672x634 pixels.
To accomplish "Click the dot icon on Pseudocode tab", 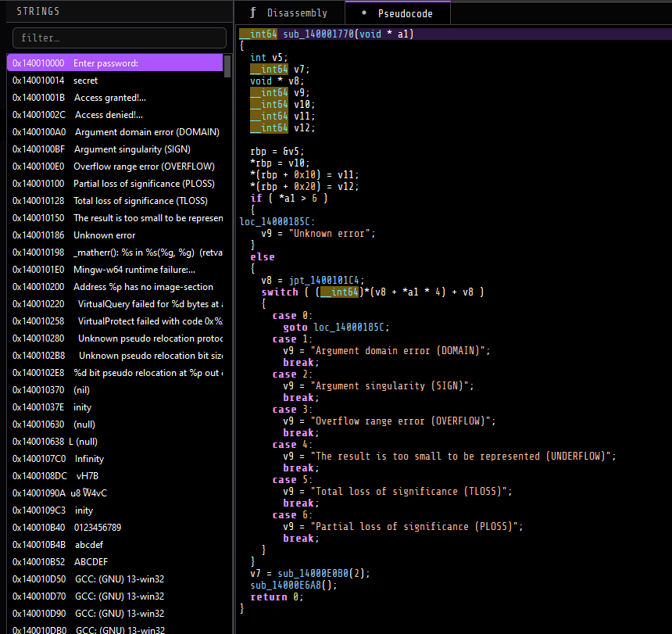I will pyautogui.click(x=364, y=13).
